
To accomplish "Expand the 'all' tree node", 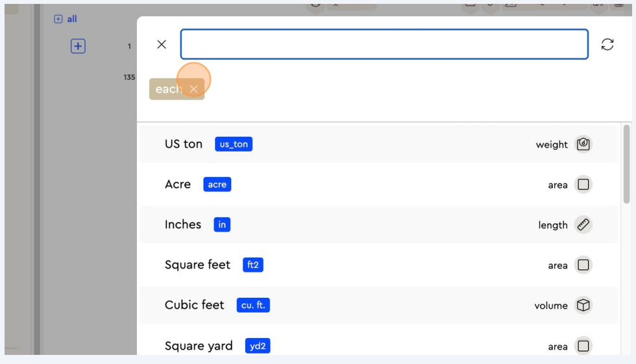I will click(58, 19).
